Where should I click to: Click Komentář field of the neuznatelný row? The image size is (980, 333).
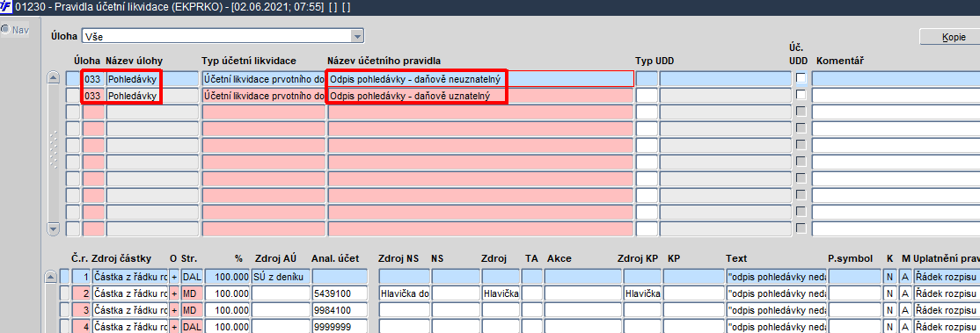coord(896,79)
